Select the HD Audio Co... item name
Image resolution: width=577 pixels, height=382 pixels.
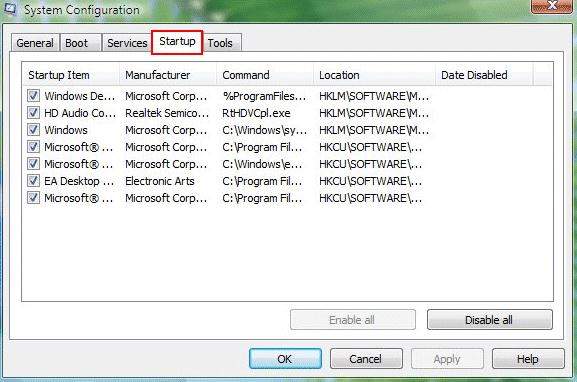pos(80,113)
